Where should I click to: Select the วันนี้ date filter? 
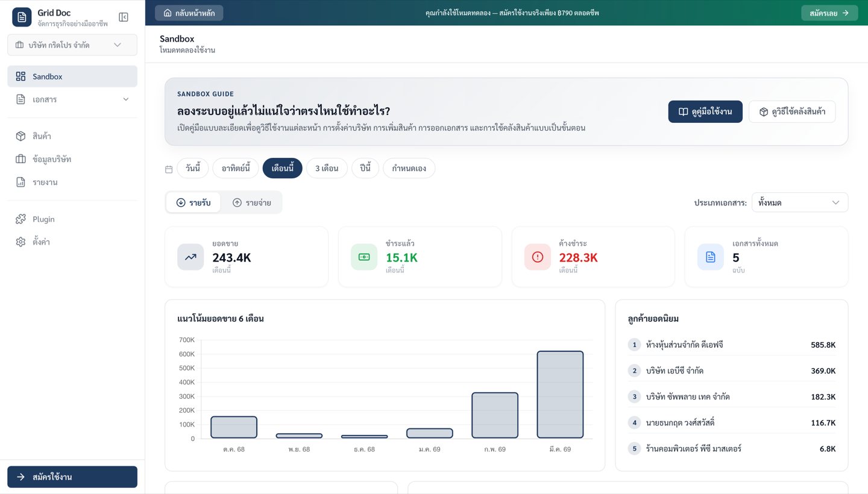[x=192, y=168]
